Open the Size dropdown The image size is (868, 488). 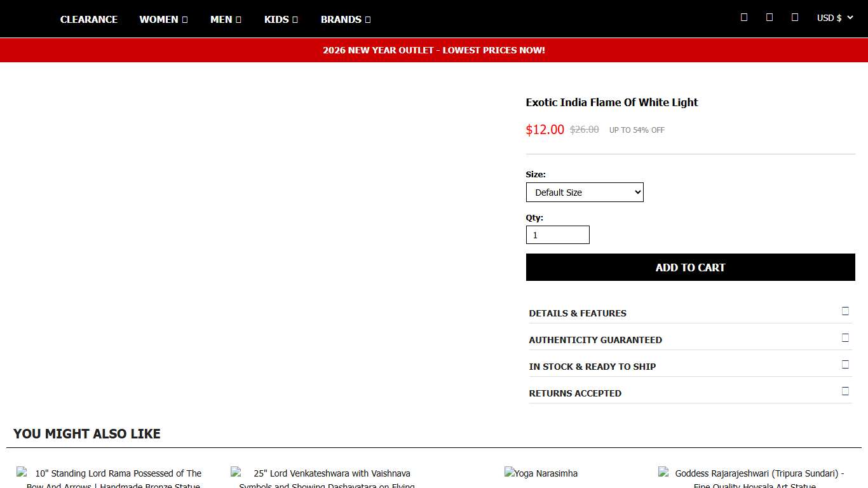(x=585, y=193)
